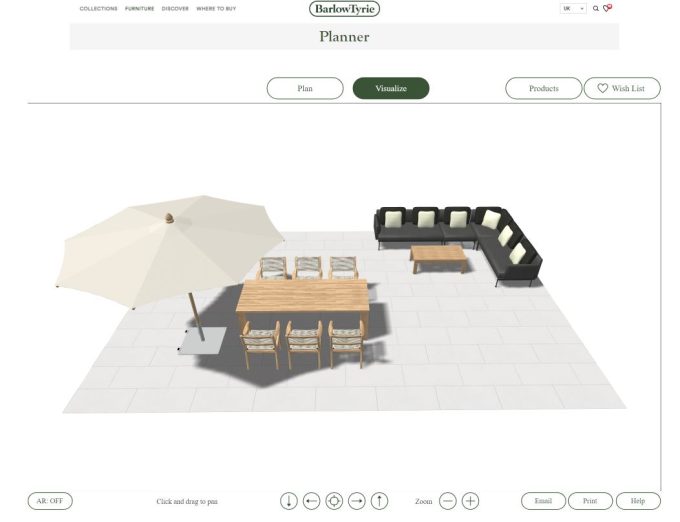The width and height of the screenshot is (680, 522).
Task: Pan the view right with the right arrow
Action: [x=357, y=501]
